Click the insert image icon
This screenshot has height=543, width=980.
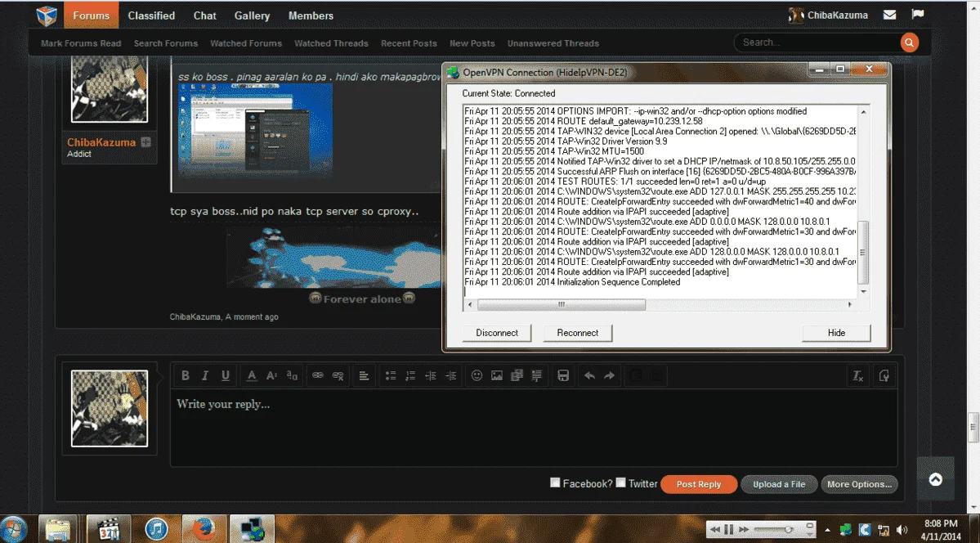pos(497,375)
